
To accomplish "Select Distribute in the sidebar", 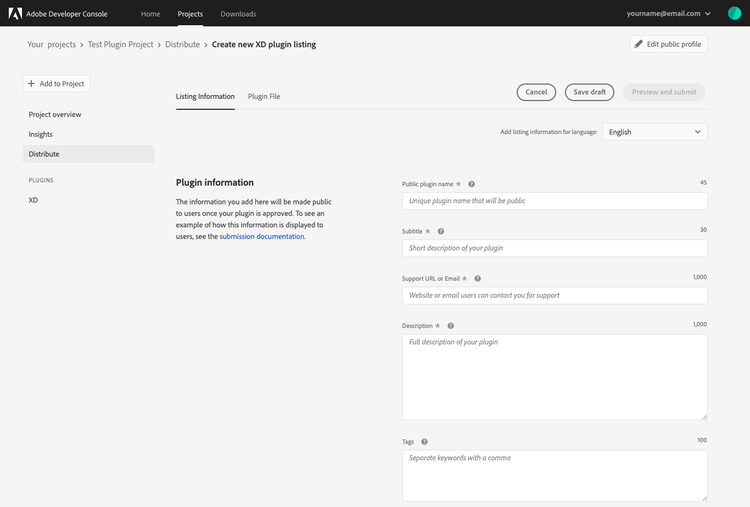I will 88,154.
